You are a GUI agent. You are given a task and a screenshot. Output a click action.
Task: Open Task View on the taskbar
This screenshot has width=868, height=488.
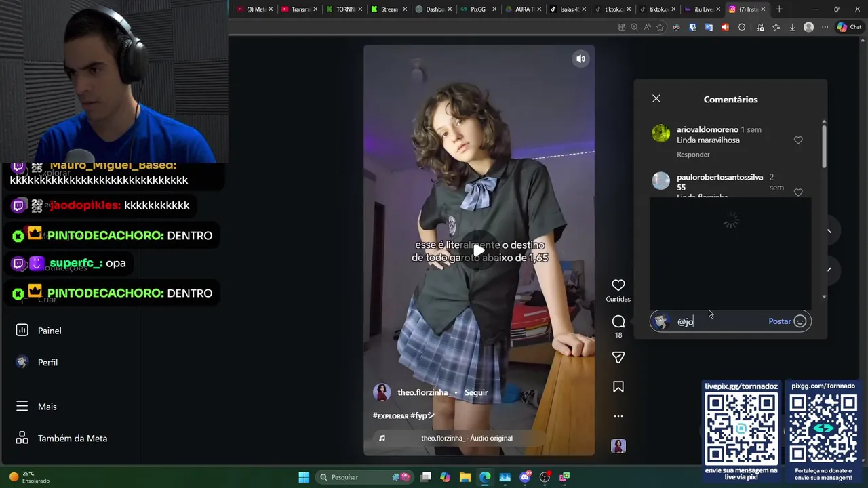click(425, 477)
